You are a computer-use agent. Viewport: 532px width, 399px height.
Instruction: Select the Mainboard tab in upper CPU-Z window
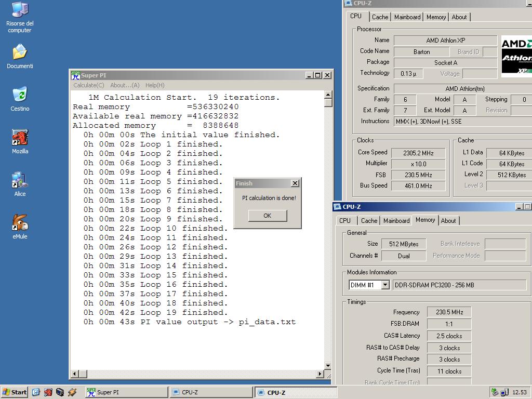coord(407,17)
